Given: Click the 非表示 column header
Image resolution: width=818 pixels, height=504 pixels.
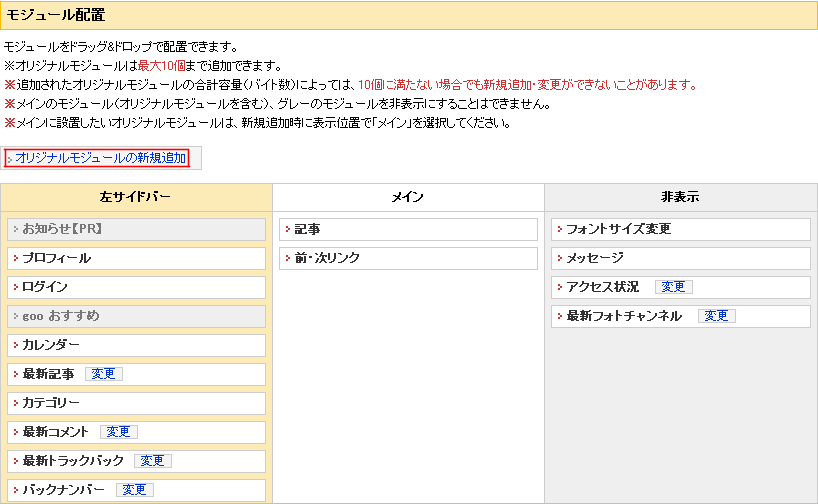Looking at the screenshot, I should pos(680,197).
